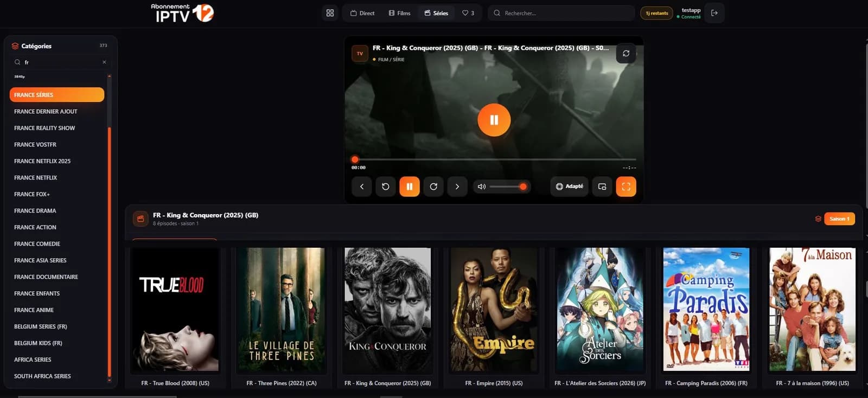This screenshot has width=868, height=398.
Task: Rewind with the counterclockwise arrow button
Action: tap(386, 187)
